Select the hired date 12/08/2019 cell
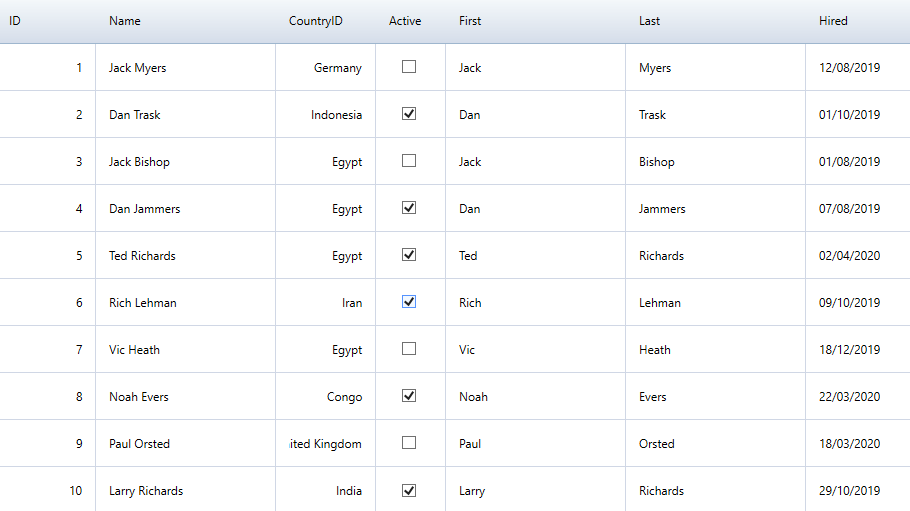Viewport: 910px width, 511px height. (849, 68)
